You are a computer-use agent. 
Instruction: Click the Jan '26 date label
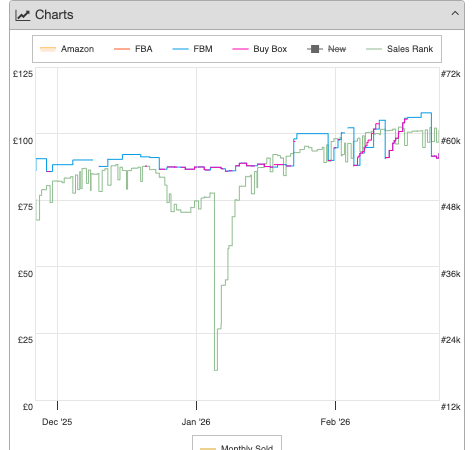click(196, 422)
